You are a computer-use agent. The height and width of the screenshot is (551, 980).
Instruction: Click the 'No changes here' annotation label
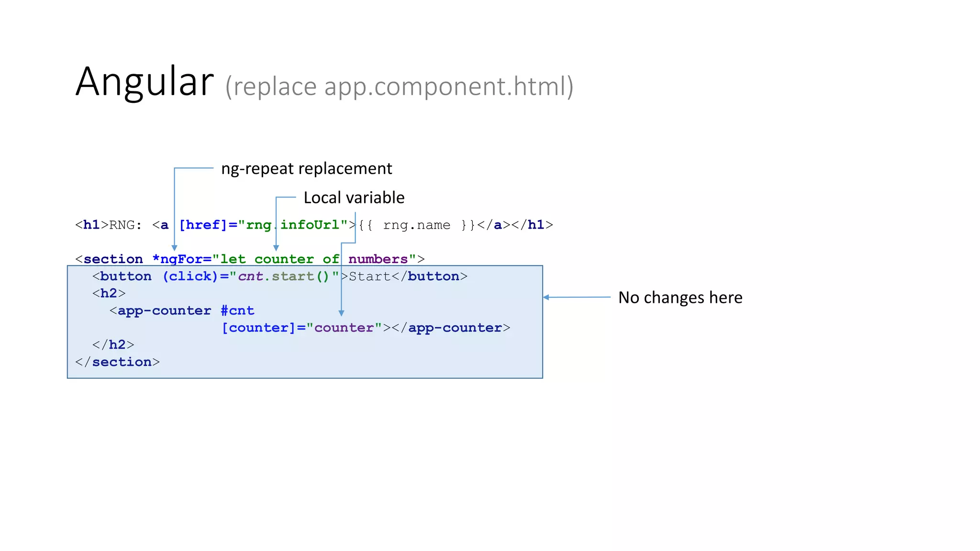tap(680, 298)
